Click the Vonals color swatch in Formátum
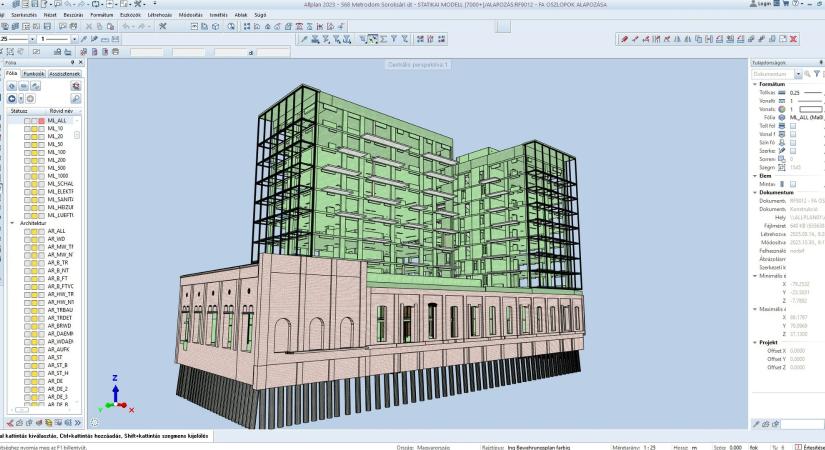The width and height of the screenshot is (825, 450). [811, 109]
